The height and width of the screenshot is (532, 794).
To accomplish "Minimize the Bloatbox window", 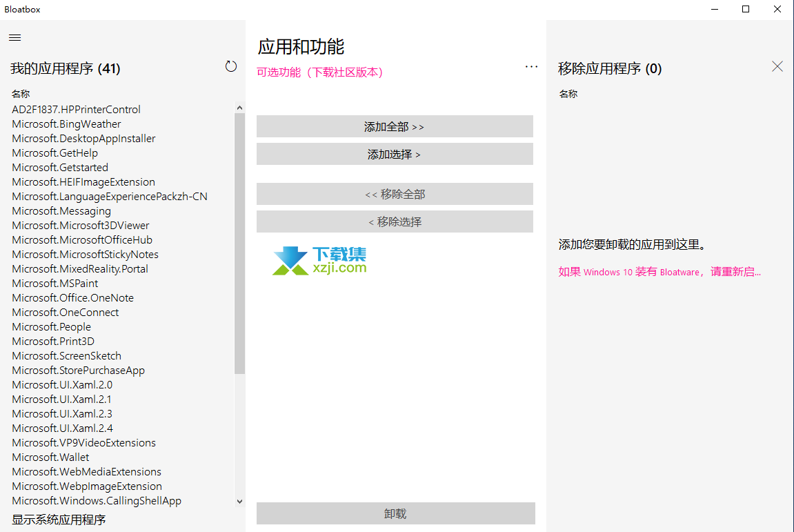I will pos(715,9).
